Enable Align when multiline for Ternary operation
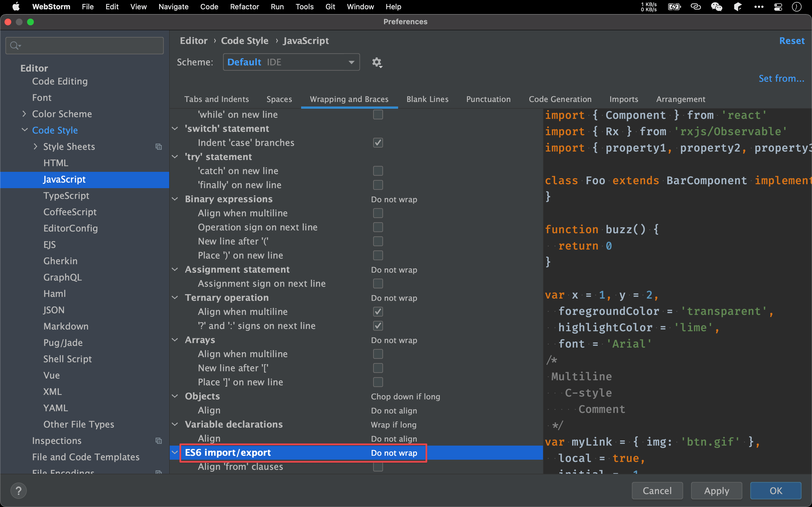The width and height of the screenshot is (812, 507). point(378,311)
